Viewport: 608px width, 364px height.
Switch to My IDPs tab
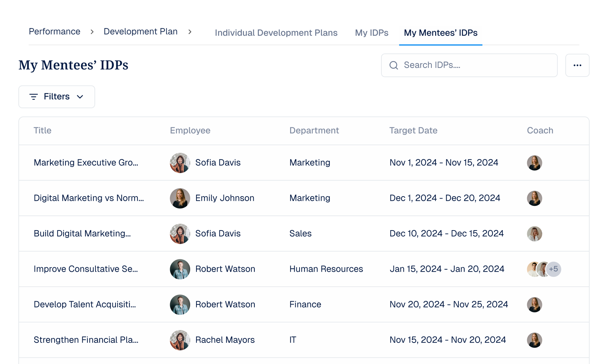click(x=371, y=33)
